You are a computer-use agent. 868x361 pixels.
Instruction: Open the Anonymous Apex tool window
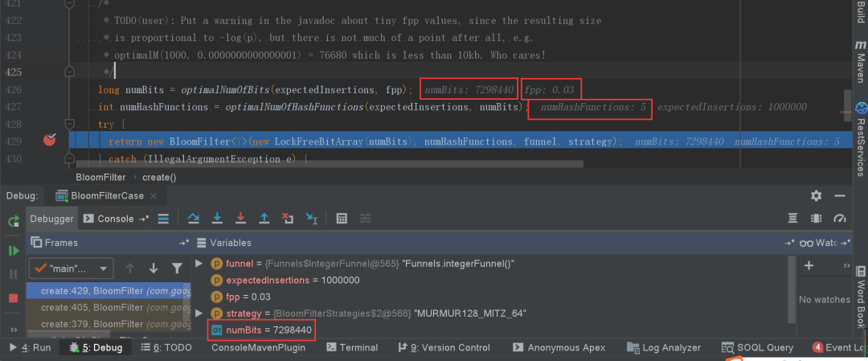pyautogui.click(x=559, y=347)
